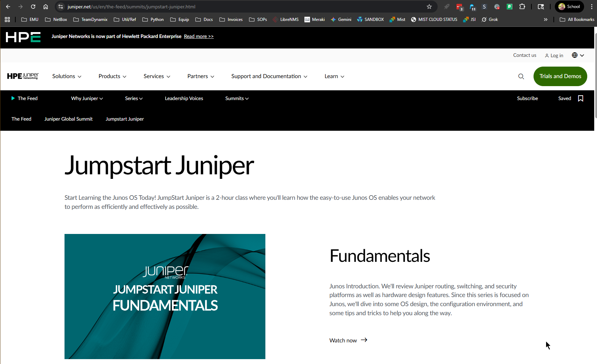Show hidden bookmarks with the double chevron
Image resolution: width=597 pixels, height=364 pixels.
tap(545, 20)
